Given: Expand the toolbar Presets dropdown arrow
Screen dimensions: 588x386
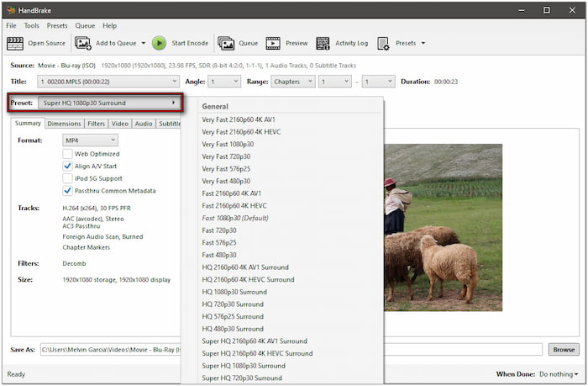Looking at the screenshot, I should (x=423, y=43).
